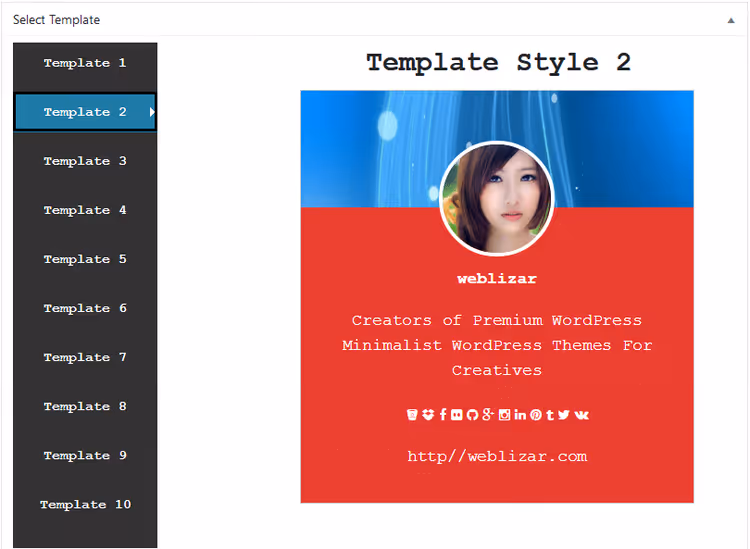Switch to Template 4

85,210
